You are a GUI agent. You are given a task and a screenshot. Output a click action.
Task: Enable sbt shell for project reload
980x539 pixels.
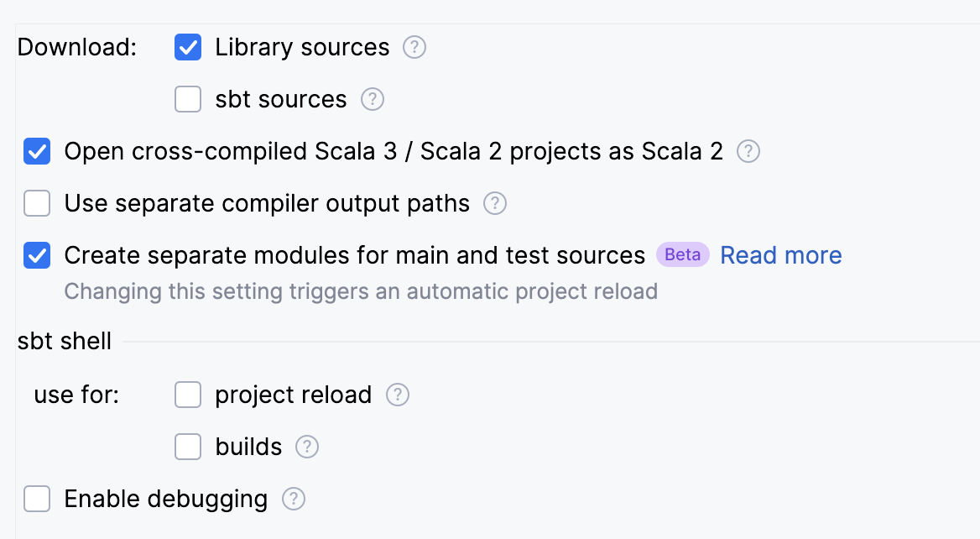pos(188,395)
